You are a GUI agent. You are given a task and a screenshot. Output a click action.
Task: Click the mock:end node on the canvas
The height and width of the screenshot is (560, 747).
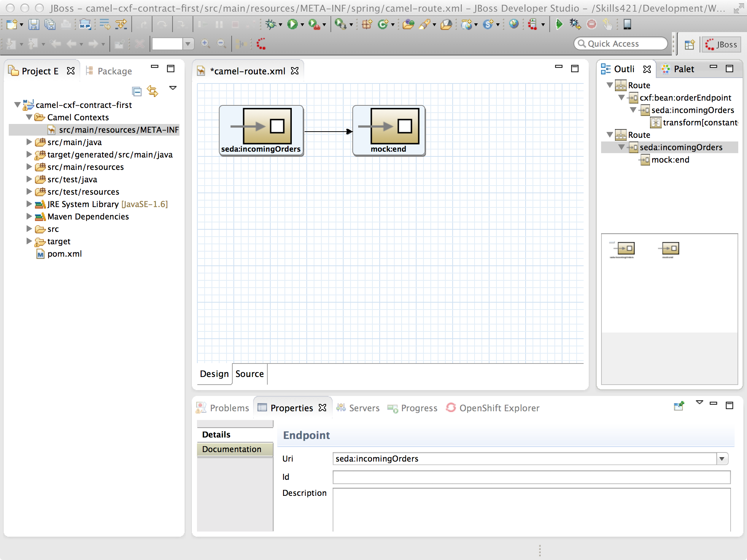(x=389, y=130)
